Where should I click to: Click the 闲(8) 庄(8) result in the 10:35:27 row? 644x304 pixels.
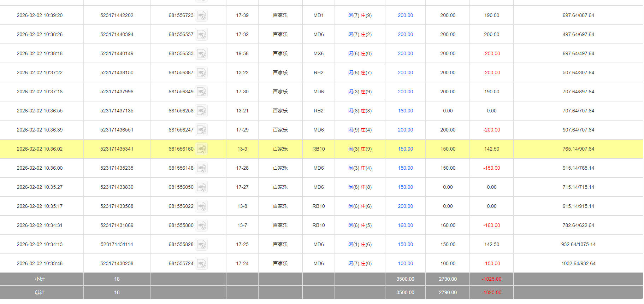click(360, 187)
